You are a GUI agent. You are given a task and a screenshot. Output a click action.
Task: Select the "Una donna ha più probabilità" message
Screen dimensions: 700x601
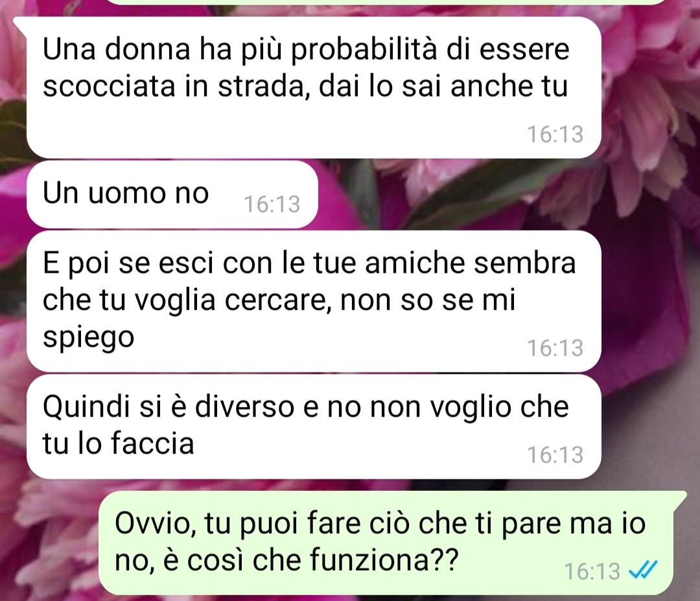(314, 87)
